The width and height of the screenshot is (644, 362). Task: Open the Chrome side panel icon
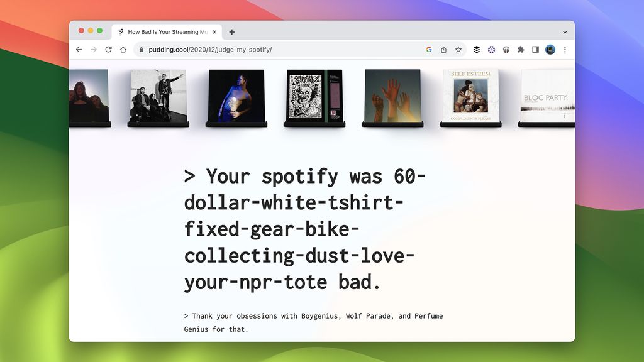tap(536, 49)
